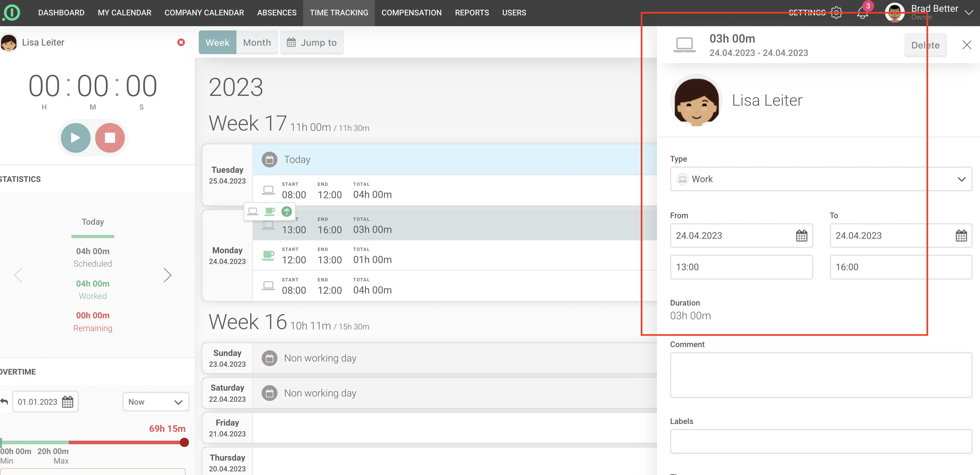Delete the time entry
980x475 pixels.
point(925,45)
